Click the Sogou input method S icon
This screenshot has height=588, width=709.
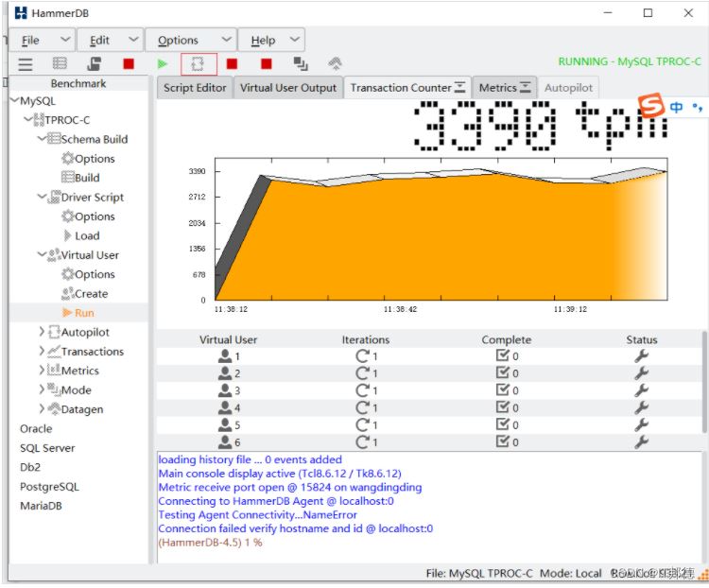point(650,105)
